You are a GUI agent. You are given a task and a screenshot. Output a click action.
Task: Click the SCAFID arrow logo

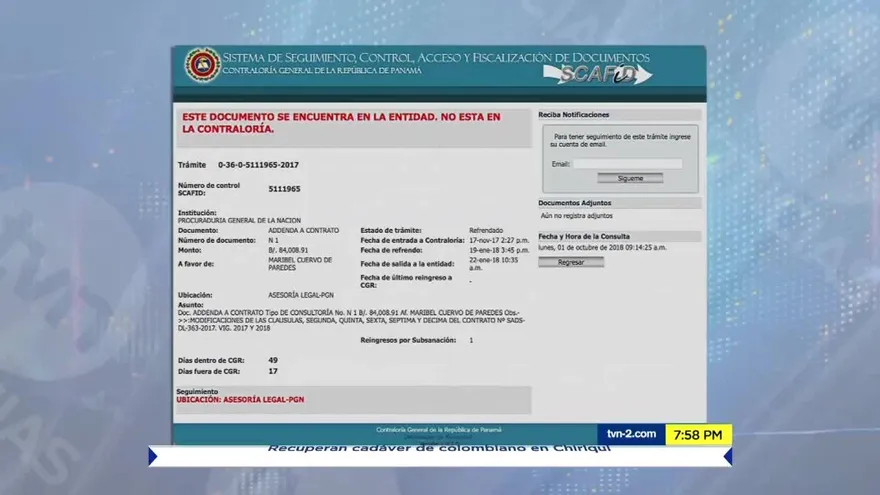[x=598, y=74]
